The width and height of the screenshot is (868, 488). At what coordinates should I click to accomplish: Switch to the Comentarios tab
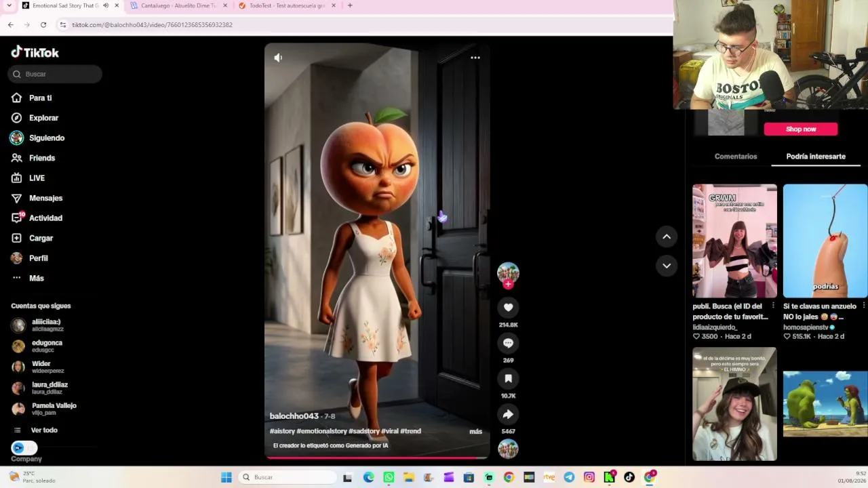[736, 157]
